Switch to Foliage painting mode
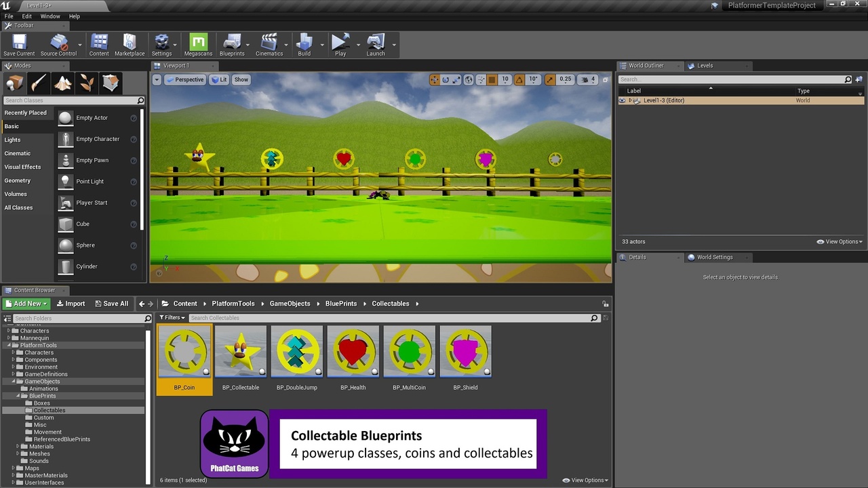Screen dimensions: 868x488 tap(87, 83)
